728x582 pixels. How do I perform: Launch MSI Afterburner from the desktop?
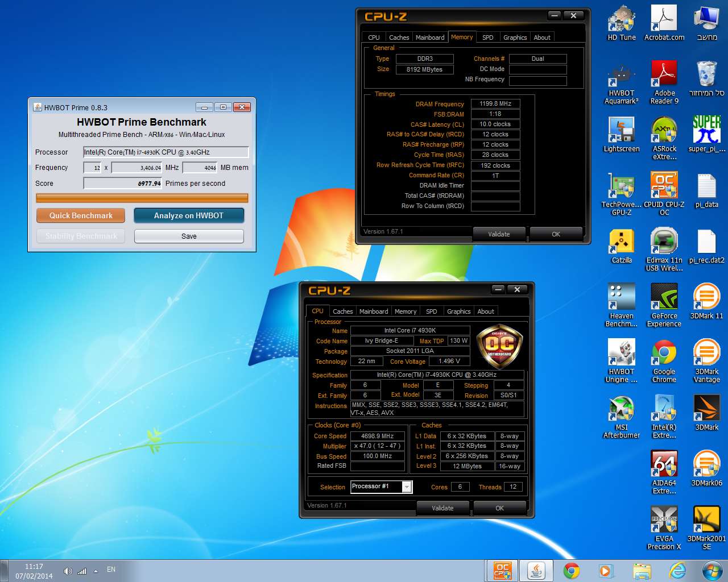tap(622, 417)
